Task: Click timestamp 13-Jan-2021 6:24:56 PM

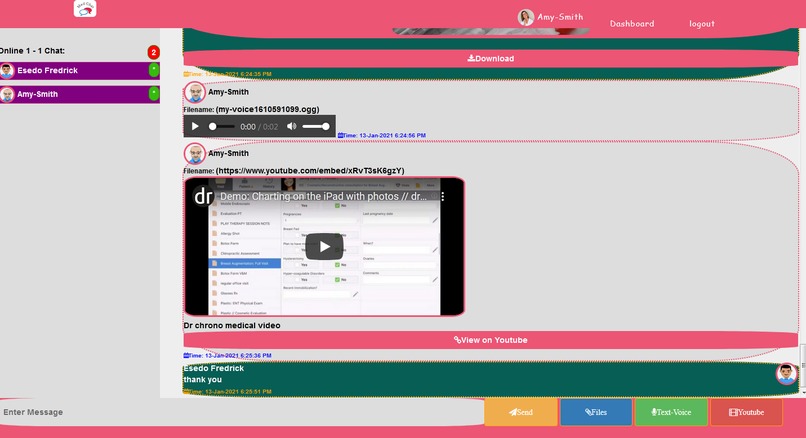Action: click(x=381, y=135)
